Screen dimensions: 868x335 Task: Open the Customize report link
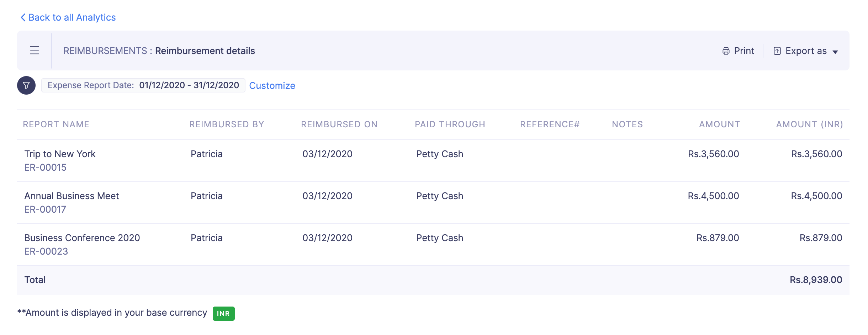[x=272, y=86]
